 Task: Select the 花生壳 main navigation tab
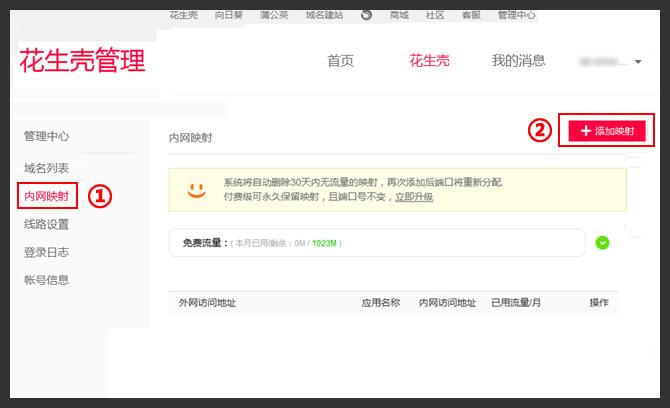pyautogui.click(x=429, y=61)
